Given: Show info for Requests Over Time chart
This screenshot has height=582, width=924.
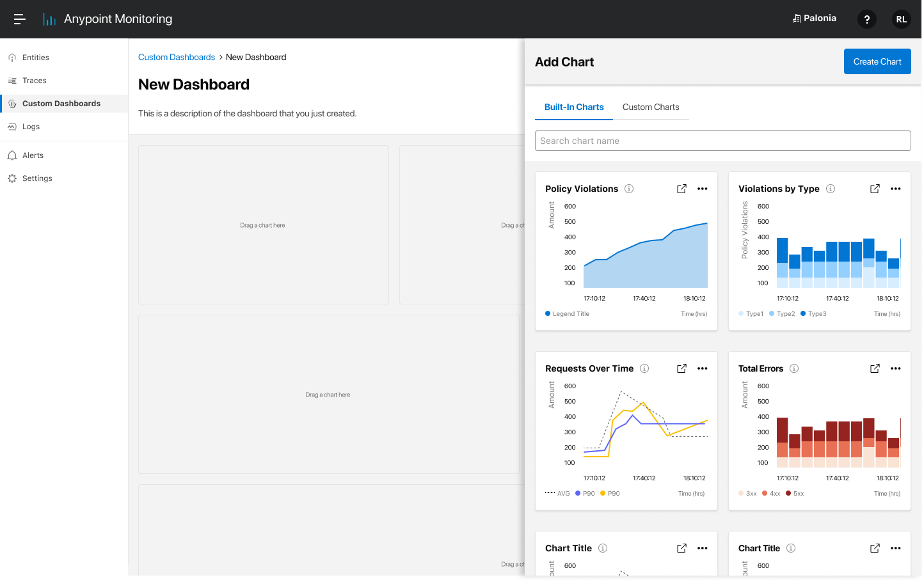Looking at the screenshot, I should click(644, 368).
